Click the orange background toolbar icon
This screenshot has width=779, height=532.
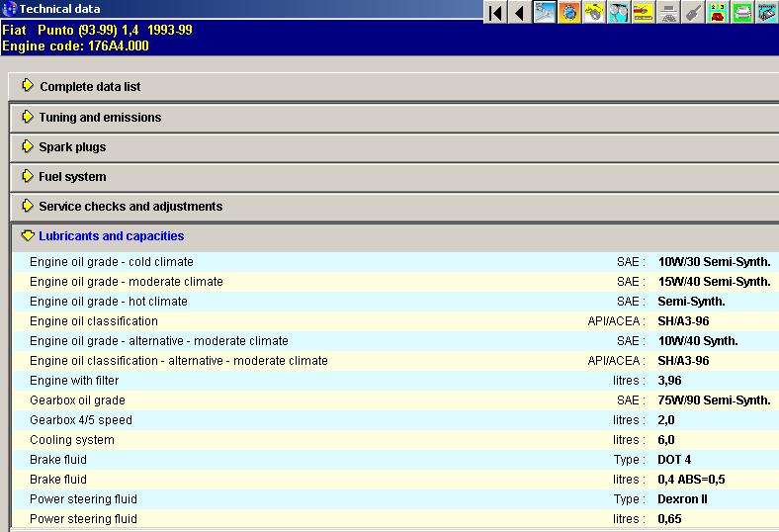pos(569,13)
